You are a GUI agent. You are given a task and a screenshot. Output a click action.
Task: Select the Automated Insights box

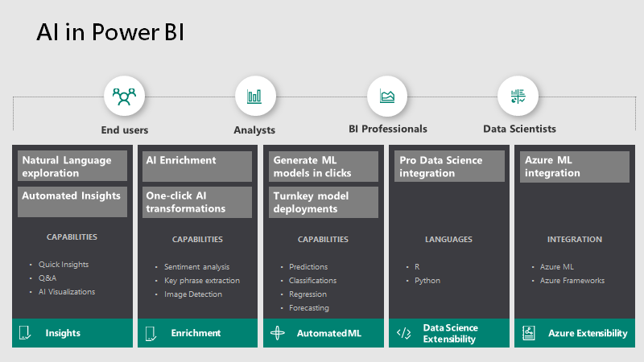[x=72, y=202]
